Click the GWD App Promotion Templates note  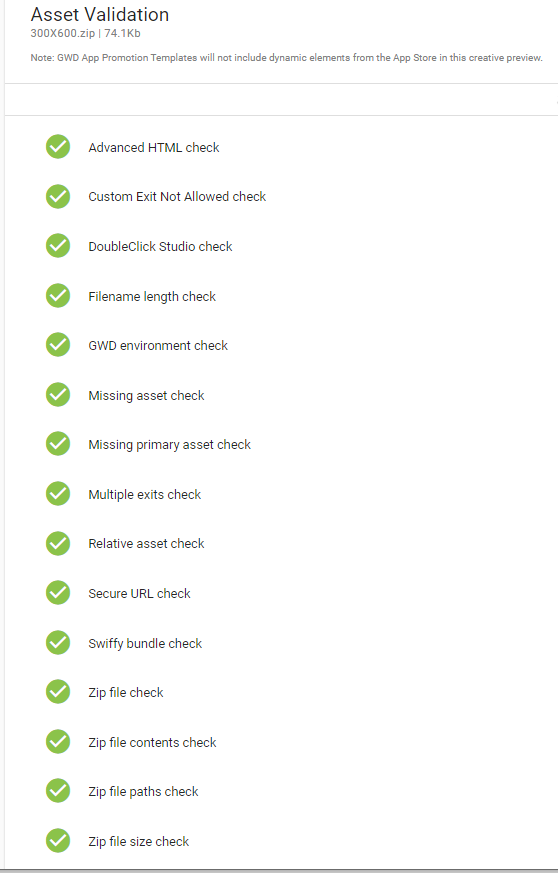287,58
